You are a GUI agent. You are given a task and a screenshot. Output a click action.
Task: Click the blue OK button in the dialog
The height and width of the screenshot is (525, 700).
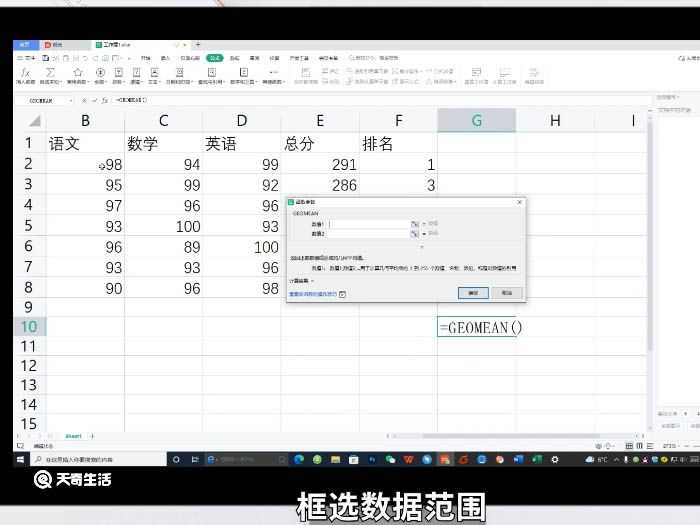pyautogui.click(x=473, y=293)
